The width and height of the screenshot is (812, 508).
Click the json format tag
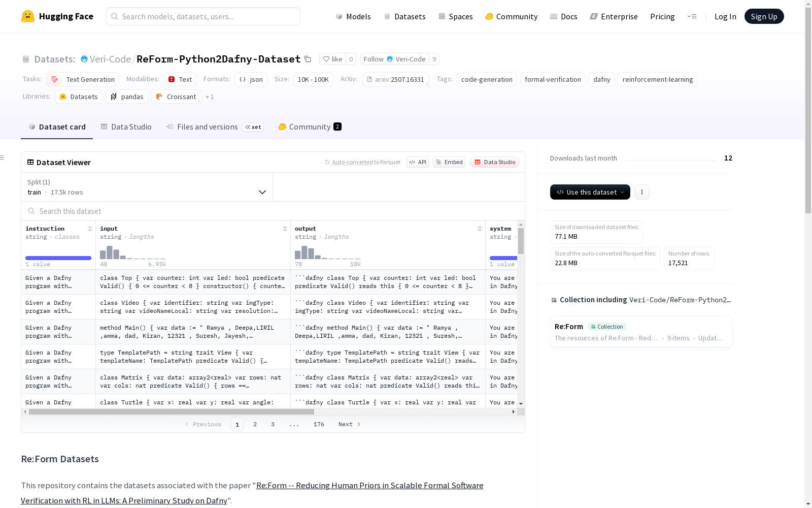click(251, 79)
